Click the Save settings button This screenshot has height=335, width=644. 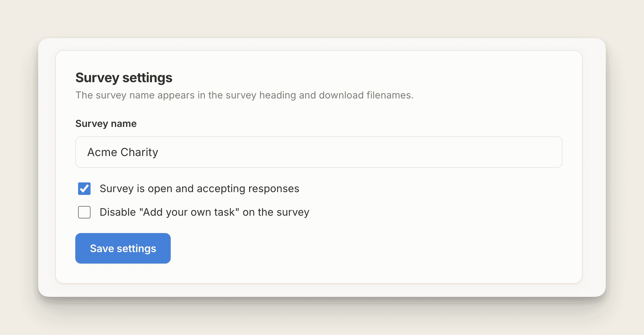tap(123, 248)
